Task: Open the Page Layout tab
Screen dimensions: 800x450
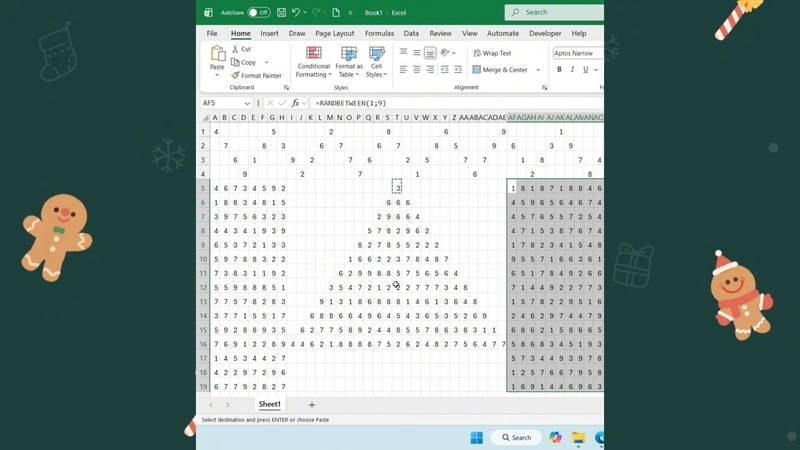Action: (335, 33)
